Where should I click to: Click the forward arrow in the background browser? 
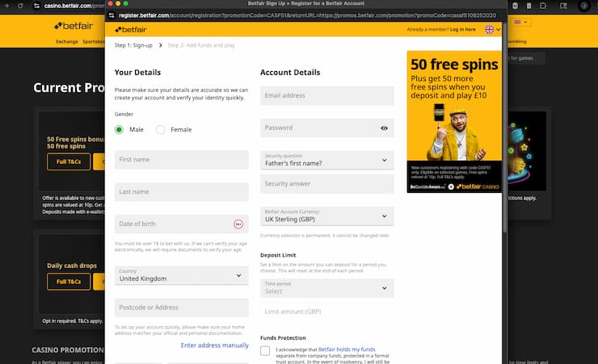6,6
